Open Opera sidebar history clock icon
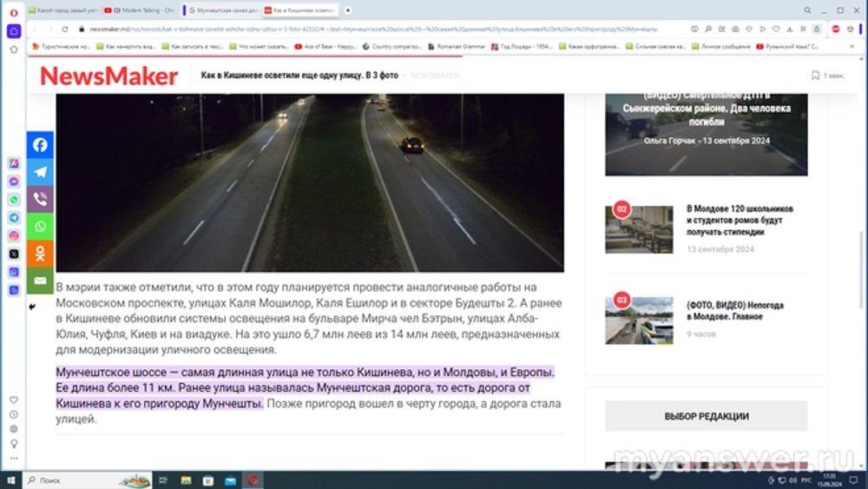 (x=14, y=414)
